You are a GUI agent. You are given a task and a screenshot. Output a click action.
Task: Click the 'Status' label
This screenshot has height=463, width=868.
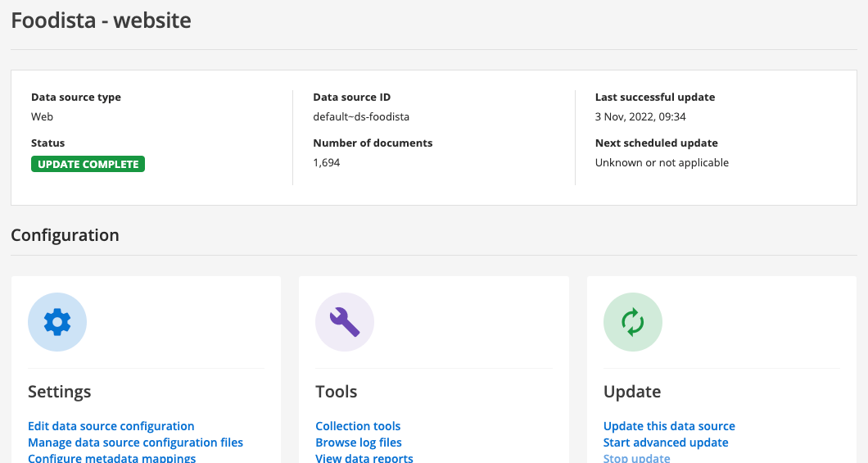click(x=47, y=143)
